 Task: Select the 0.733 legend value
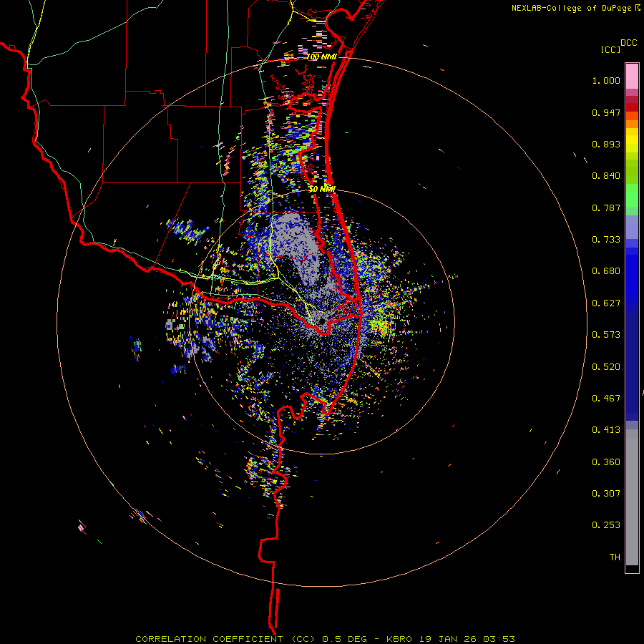pyautogui.click(x=606, y=240)
